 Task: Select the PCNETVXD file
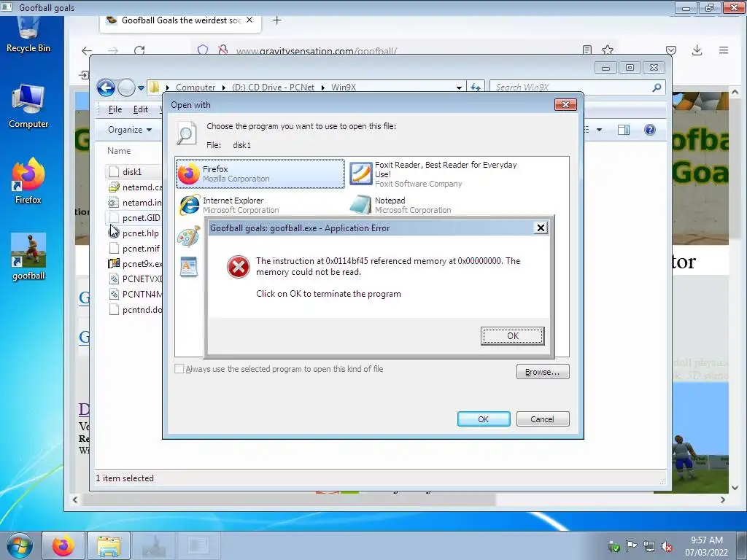click(135, 279)
